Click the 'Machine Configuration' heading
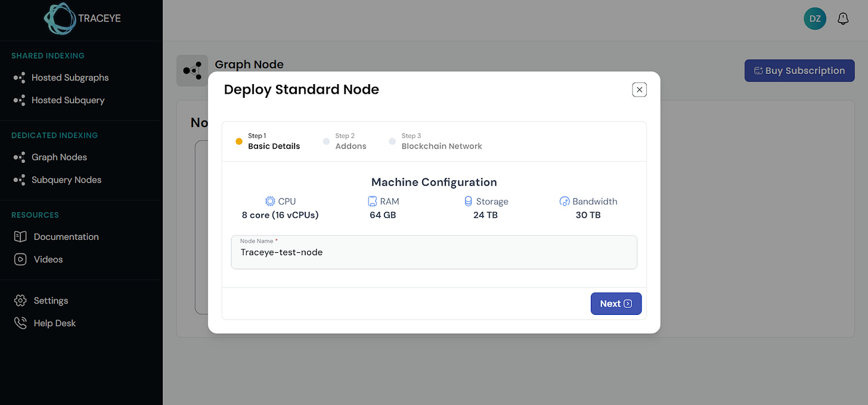This screenshot has width=868, height=405. pos(434,183)
